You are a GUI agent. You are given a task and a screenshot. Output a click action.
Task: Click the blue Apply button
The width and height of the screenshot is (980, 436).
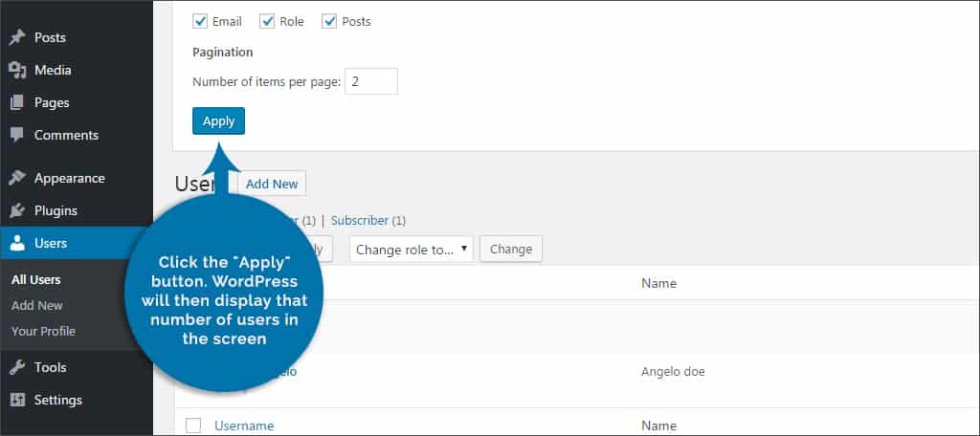[219, 121]
